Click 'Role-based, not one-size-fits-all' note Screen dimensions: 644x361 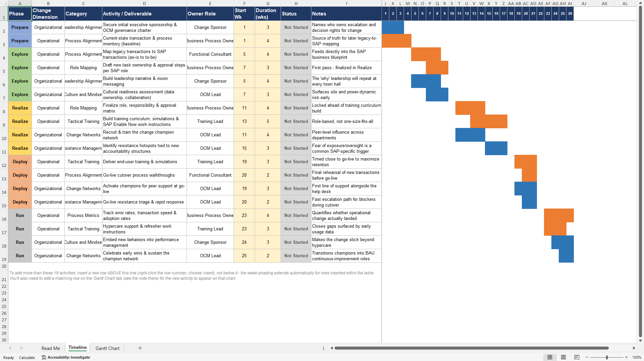[346, 122]
